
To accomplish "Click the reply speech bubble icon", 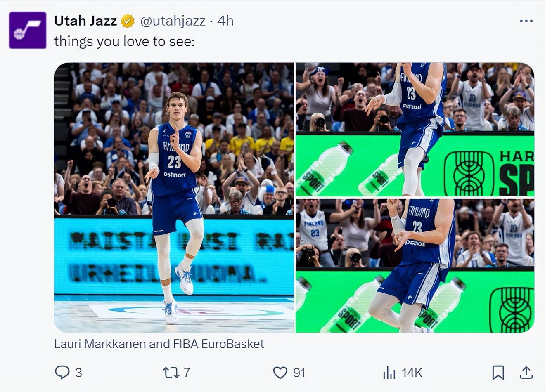I will tap(62, 373).
